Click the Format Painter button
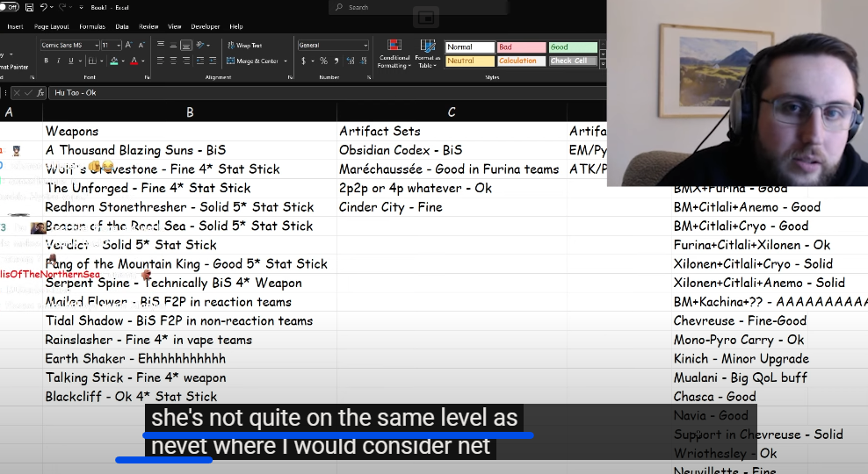Image resolution: width=868 pixels, height=474 pixels. pos(14,67)
